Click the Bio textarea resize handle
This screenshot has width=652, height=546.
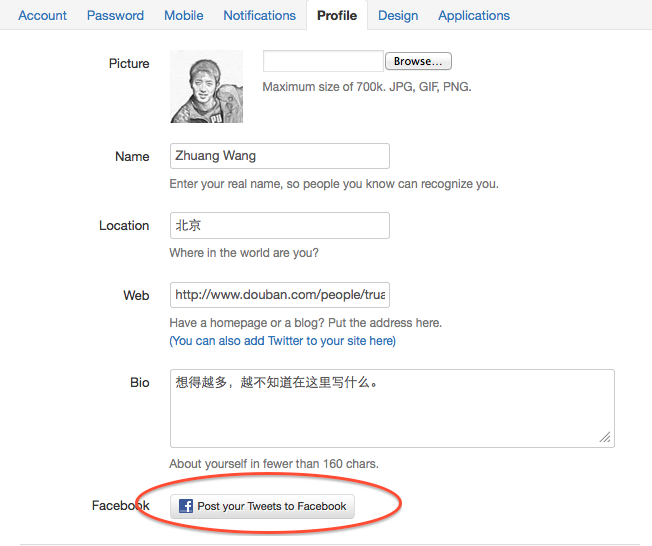[605, 437]
